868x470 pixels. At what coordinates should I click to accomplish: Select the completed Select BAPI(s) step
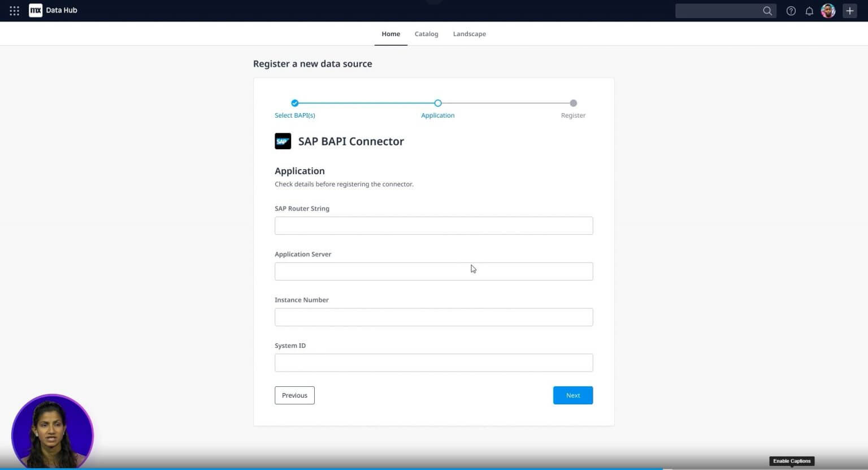[x=294, y=103]
